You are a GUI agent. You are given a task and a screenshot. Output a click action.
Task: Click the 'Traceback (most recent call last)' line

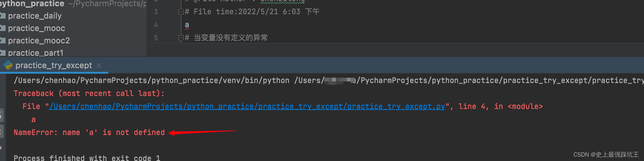click(89, 94)
